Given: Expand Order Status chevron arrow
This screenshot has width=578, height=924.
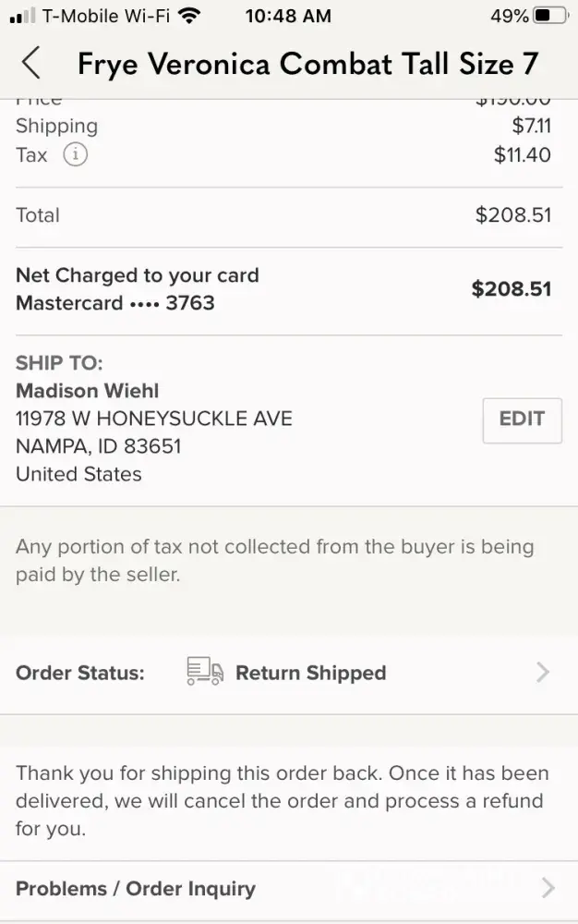Looking at the screenshot, I should [x=543, y=673].
